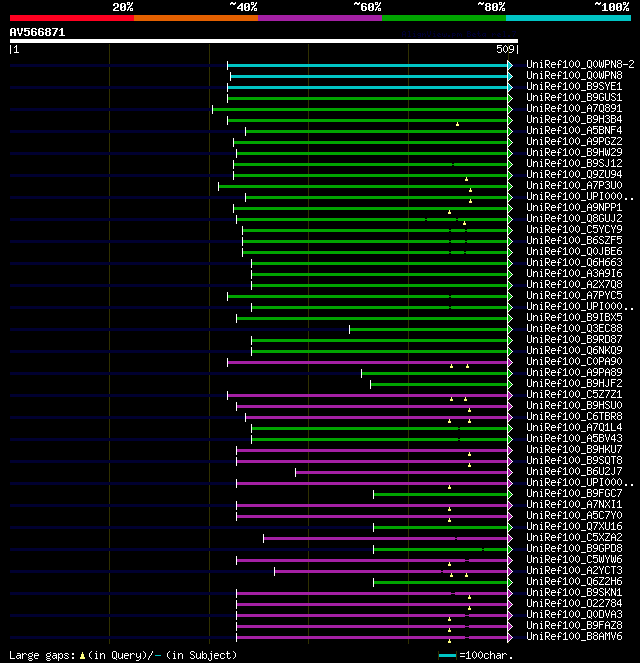
Task: Select UniRef100_B9IBX5 label
Action: pyautogui.click(x=574, y=317)
